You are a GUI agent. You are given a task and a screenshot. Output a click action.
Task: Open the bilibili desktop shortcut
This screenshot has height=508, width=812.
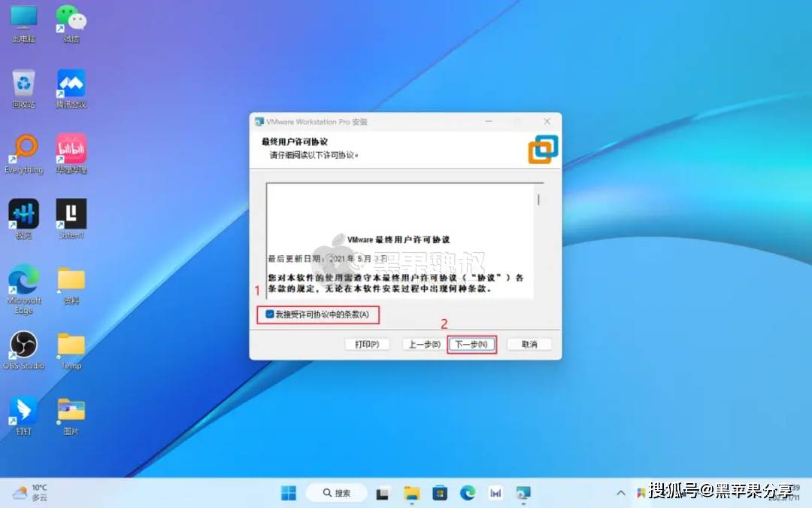tap(71, 154)
